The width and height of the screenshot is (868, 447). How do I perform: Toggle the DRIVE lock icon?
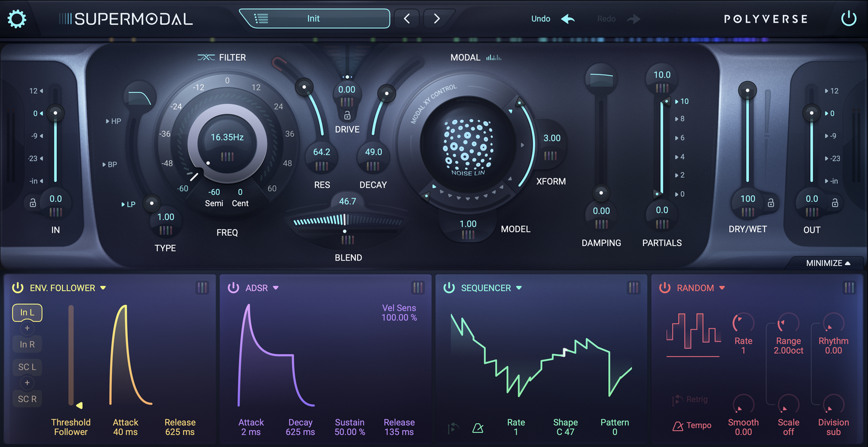(x=347, y=115)
